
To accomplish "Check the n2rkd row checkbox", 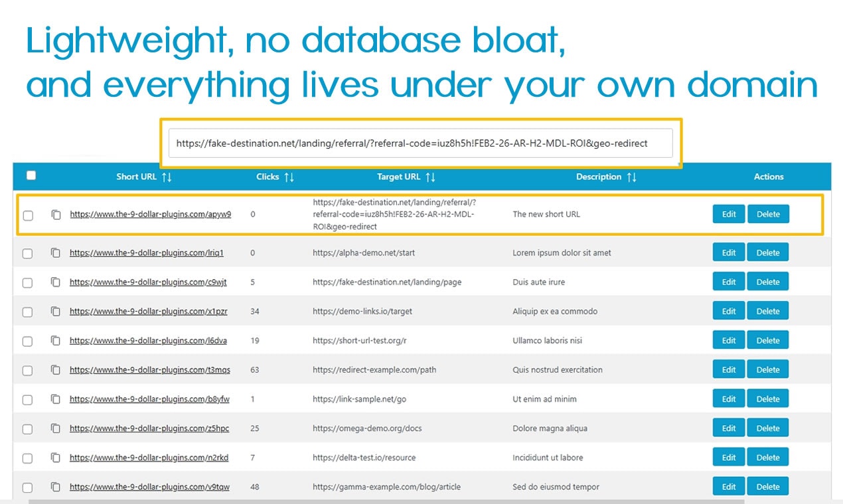I will pyautogui.click(x=28, y=458).
